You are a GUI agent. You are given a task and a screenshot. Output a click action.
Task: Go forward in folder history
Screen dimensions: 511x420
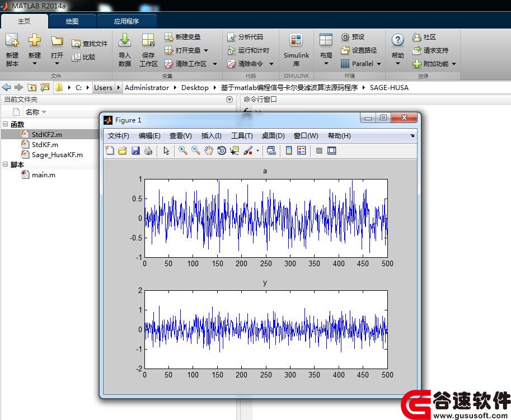[19, 87]
